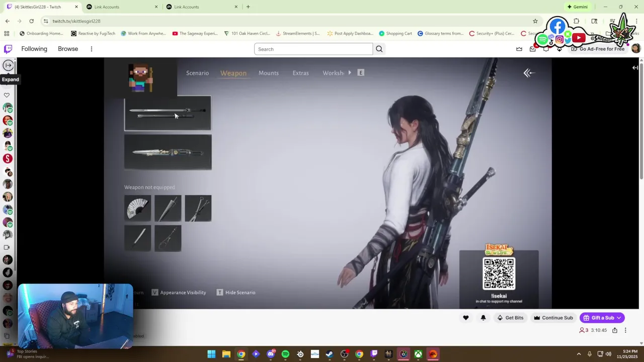Viewport: 644px width, 362px height.
Task: Open taskbar clock showing 5:24 PM
Action: pos(628,354)
